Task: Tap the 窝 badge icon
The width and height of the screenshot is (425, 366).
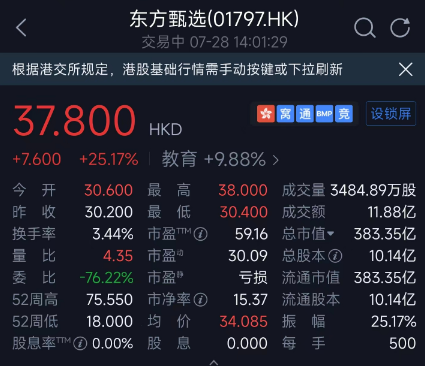Action: tap(285, 114)
